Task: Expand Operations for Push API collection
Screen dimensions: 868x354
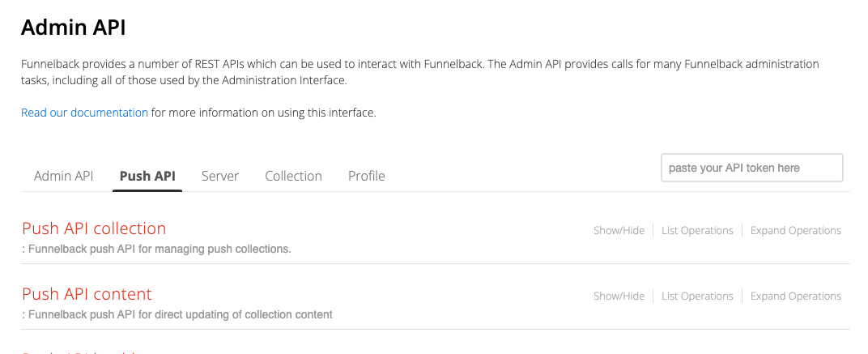Action: pos(795,231)
